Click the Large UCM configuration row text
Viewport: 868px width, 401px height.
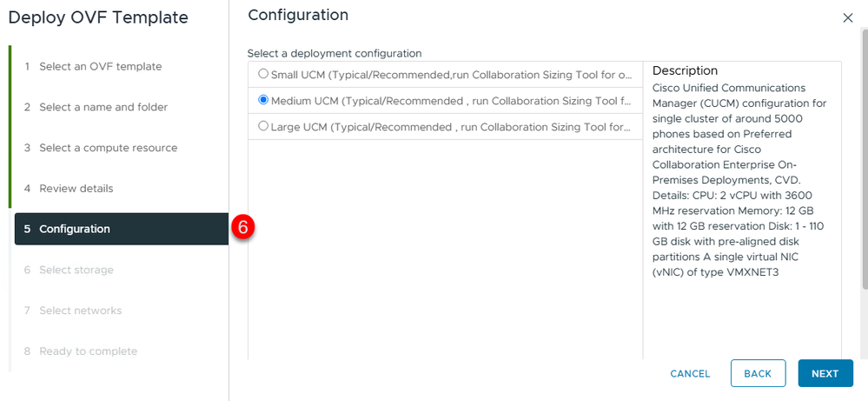(x=451, y=127)
